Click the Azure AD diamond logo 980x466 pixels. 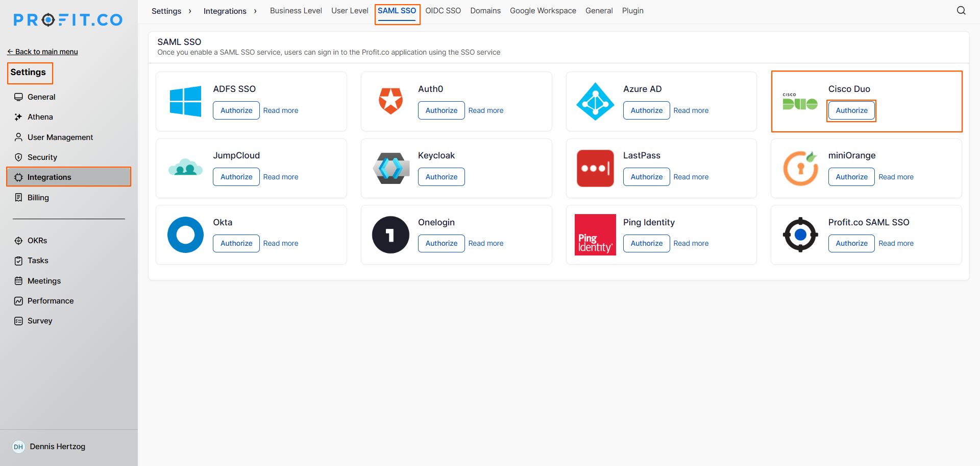595,101
